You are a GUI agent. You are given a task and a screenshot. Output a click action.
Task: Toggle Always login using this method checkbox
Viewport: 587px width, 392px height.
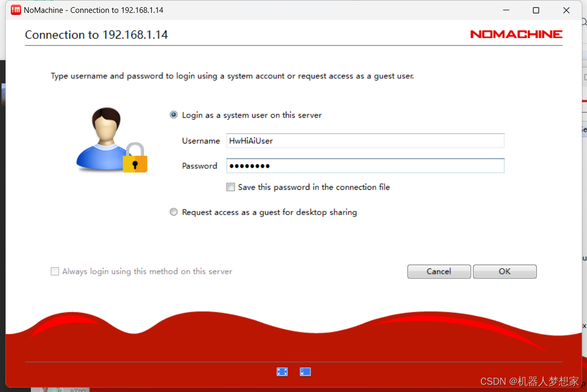(x=55, y=271)
